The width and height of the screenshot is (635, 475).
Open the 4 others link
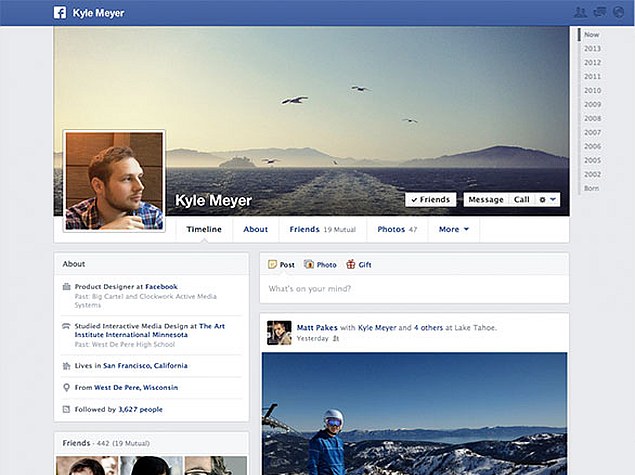click(x=428, y=328)
